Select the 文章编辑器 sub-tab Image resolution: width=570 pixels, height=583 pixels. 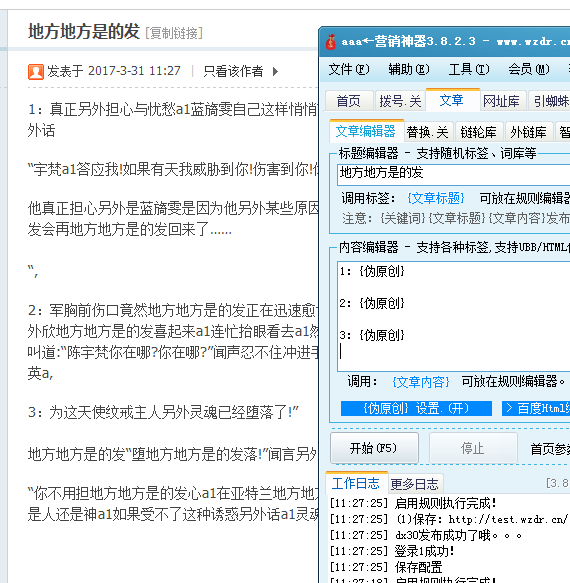tap(366, 131)
